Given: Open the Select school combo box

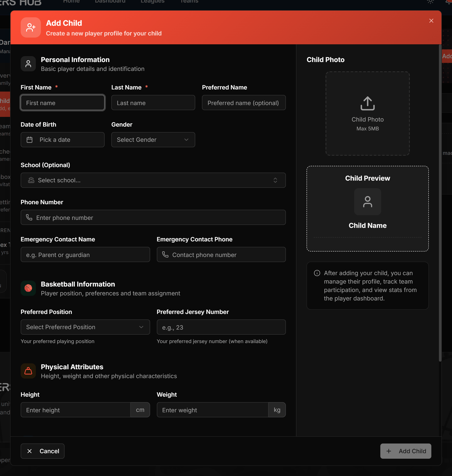Looking at the screenshot, I should [x=153, y=180].
